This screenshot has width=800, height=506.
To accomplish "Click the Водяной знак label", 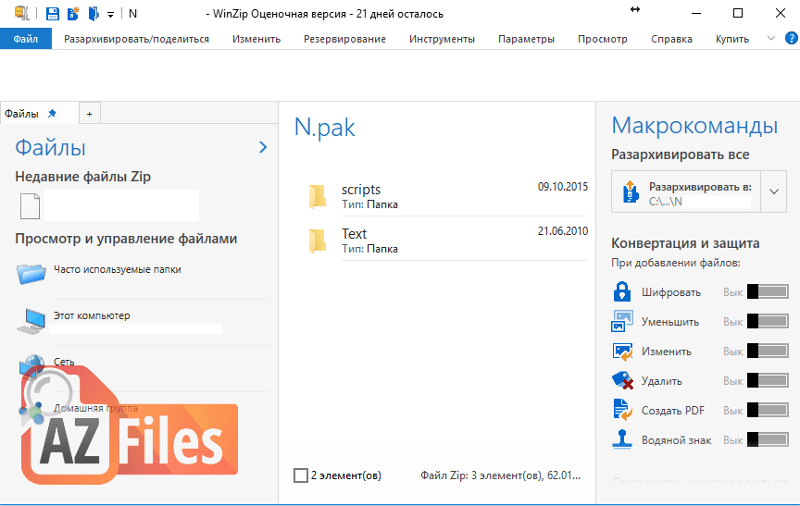I will click(676, 440).
